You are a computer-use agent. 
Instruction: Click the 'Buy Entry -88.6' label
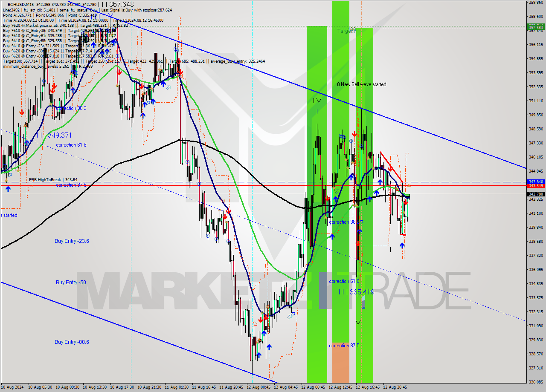[x=72, y=342]
